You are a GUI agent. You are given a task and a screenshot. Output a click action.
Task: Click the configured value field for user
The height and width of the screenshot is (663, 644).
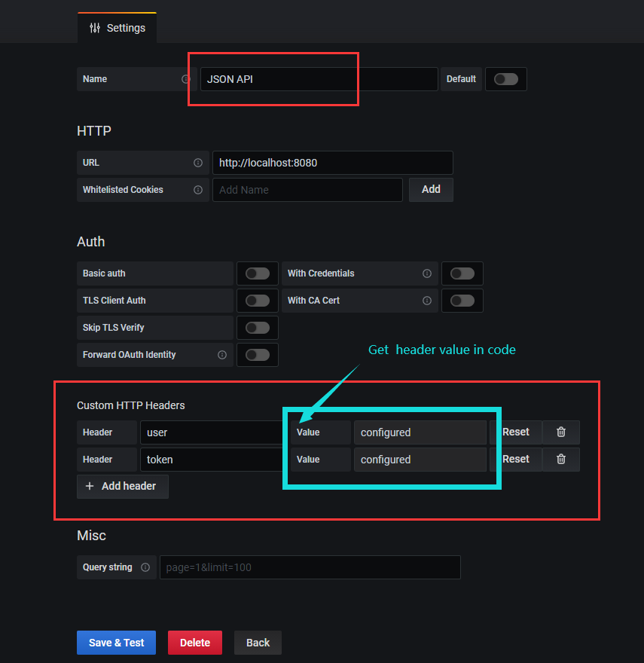pos(420,432)
